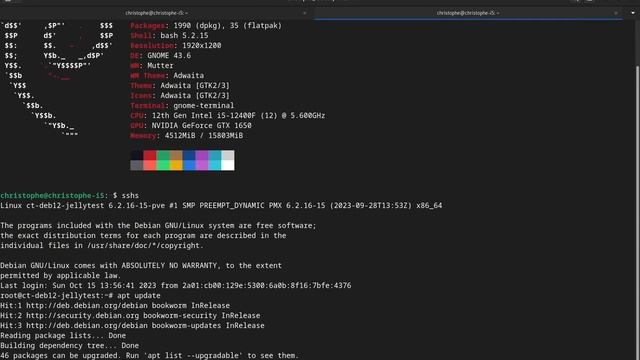Screen dimensions: 640x360
Task: Click the shell value 'bash 5.2.15'
Action: pyautogui.click(x=184, y=36)
